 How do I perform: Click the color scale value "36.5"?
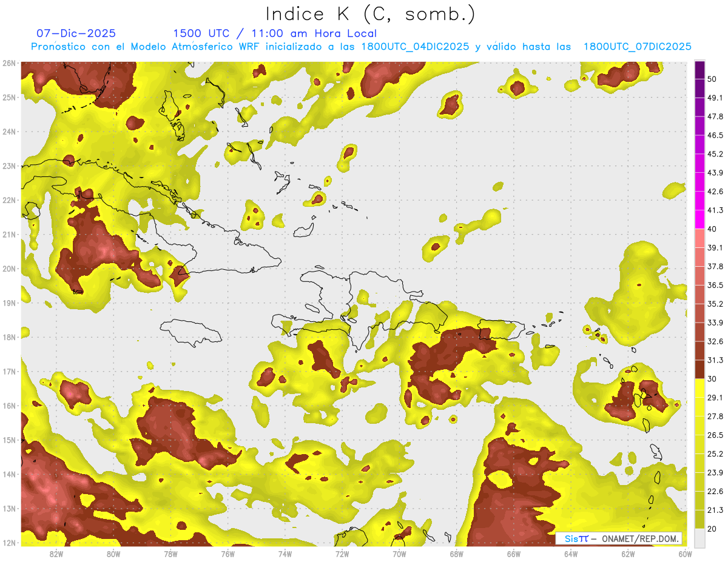tap(715, 285)
